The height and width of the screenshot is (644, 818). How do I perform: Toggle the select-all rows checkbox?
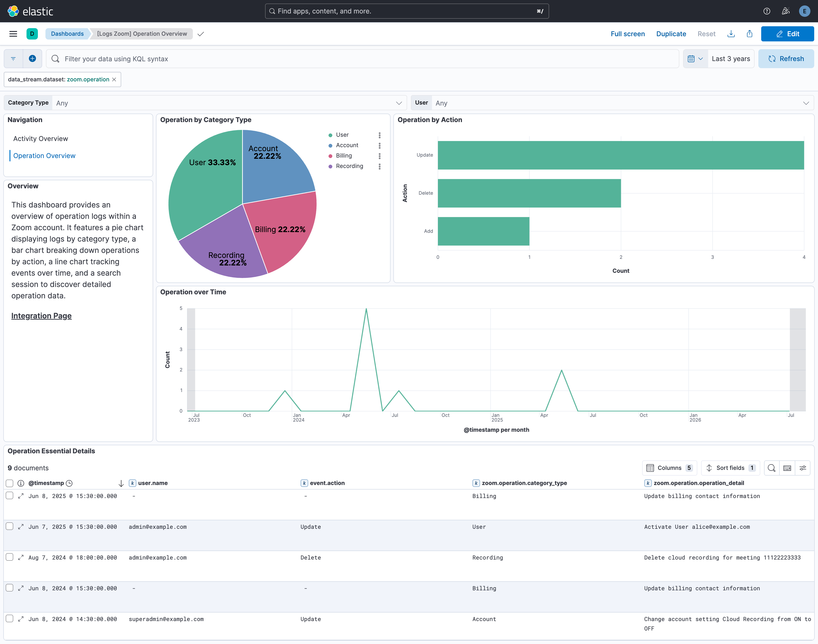[10, 483]
